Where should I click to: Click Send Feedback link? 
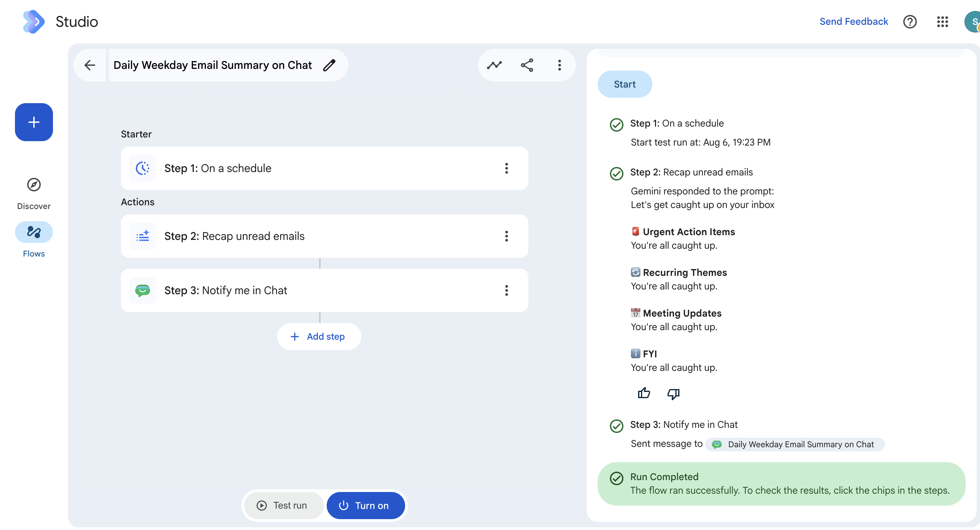click(x=854, y=22)
